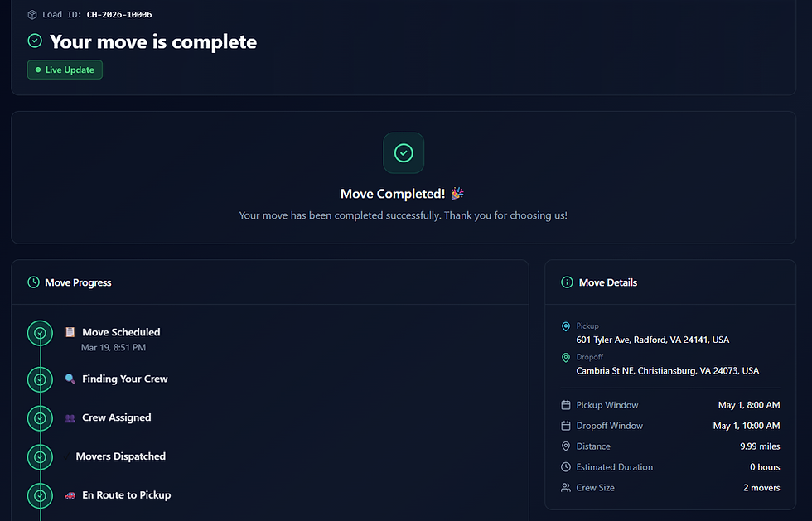Click the 2 movers value
Image resolution: width=812 pixels, height=521 pixels.
(x=761, y=488)
